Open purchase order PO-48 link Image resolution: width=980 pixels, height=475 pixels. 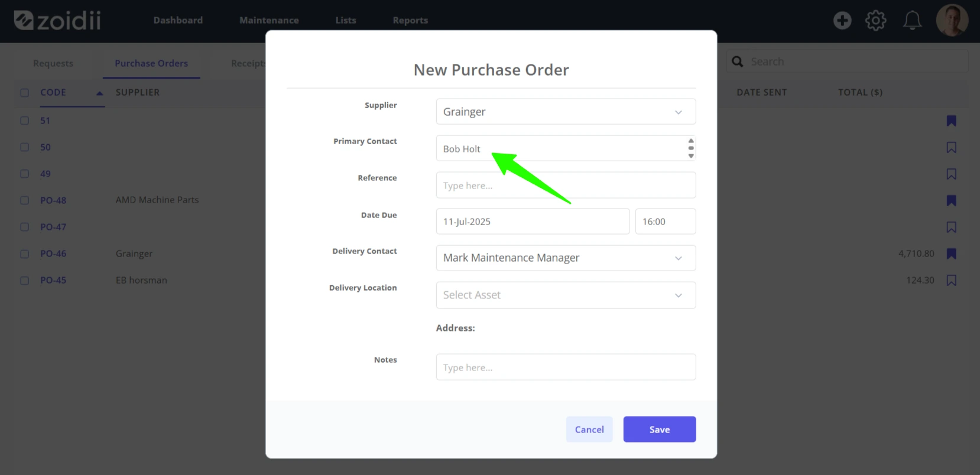[53, 200]
